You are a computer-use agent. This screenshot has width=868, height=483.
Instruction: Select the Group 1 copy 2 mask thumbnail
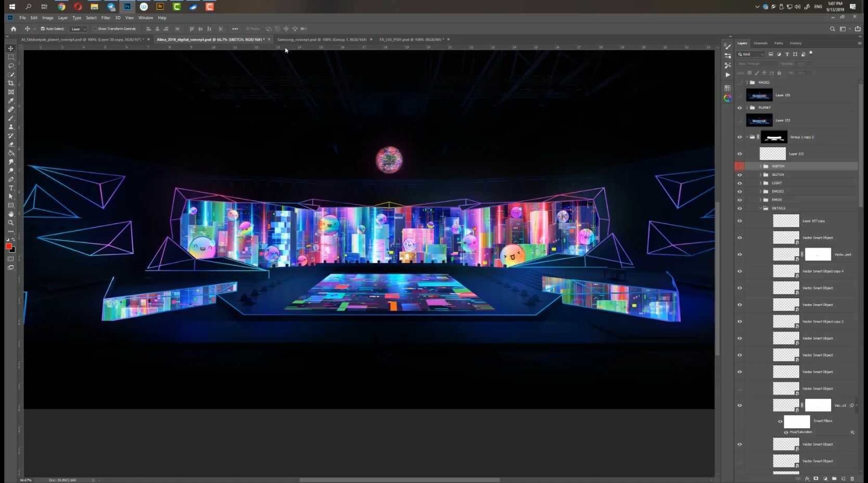pos(774,137)
